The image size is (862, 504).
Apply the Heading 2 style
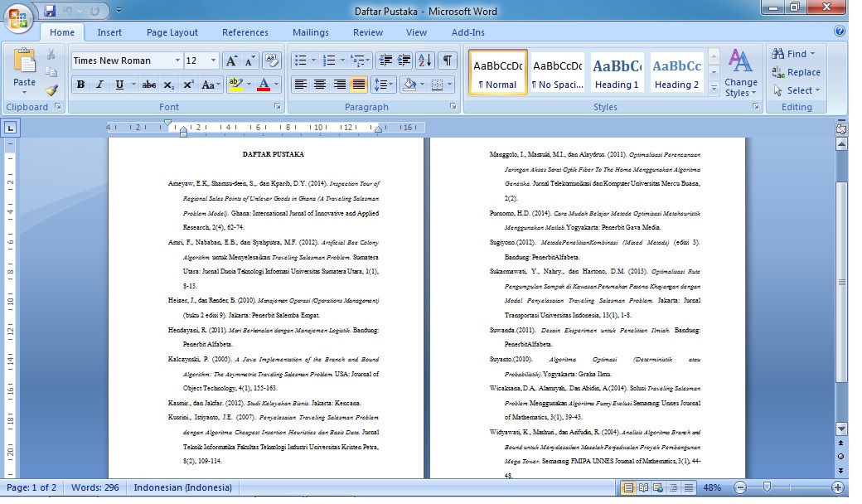[x=676, y=73]
